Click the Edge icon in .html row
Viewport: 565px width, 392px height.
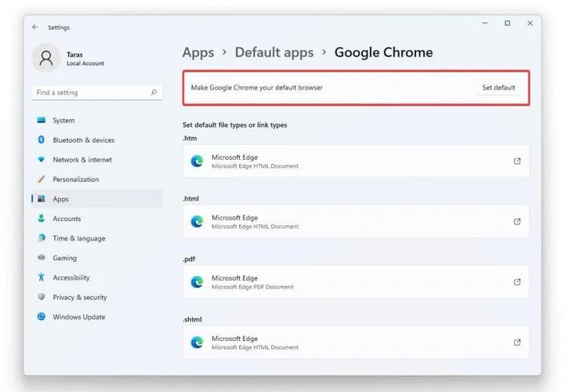[197, 221]
